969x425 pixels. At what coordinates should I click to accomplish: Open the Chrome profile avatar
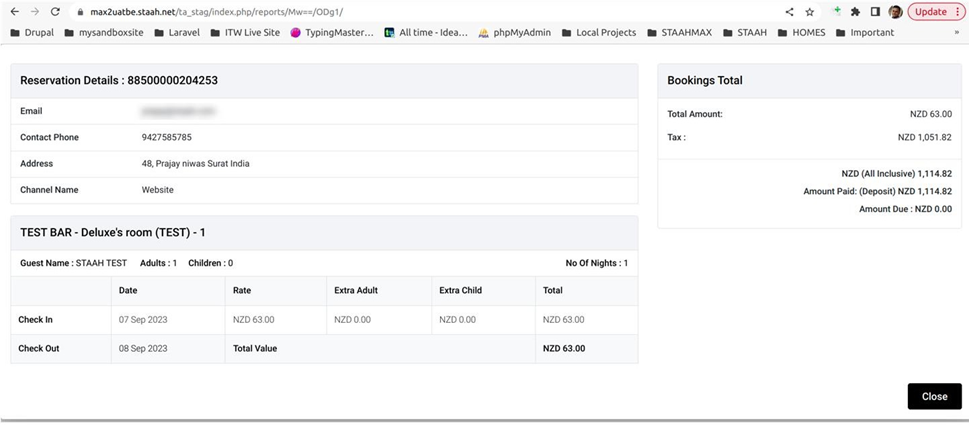pyautogui.click(x=895, y=12)
